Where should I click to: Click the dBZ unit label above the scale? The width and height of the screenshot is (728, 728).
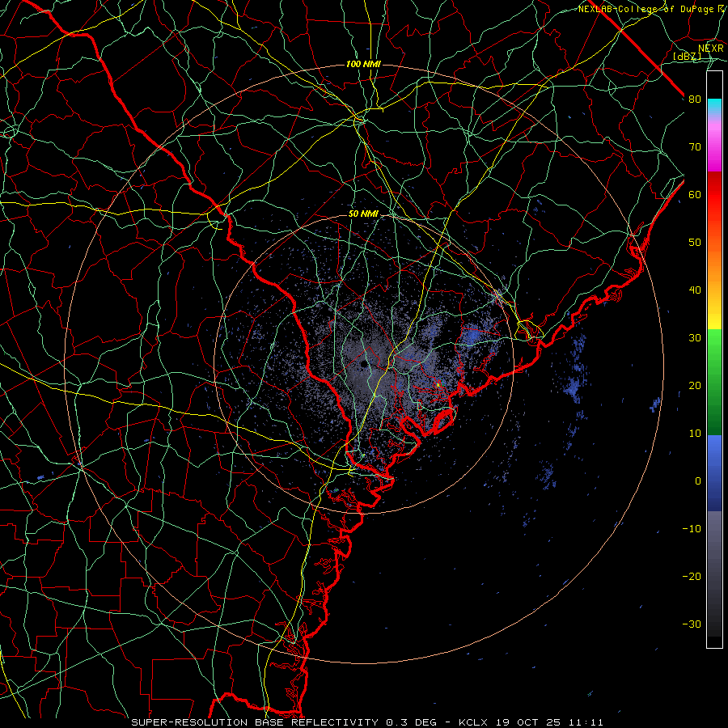(687, 57)
